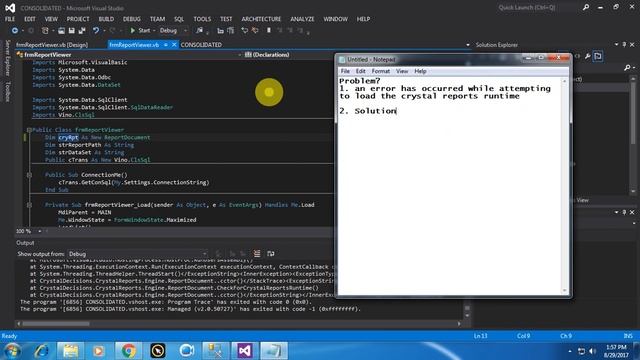Open the Server Explorer side tab
The height and width of the screenshot is (360, 640).
pyautogui.click(x=7, y=58)
